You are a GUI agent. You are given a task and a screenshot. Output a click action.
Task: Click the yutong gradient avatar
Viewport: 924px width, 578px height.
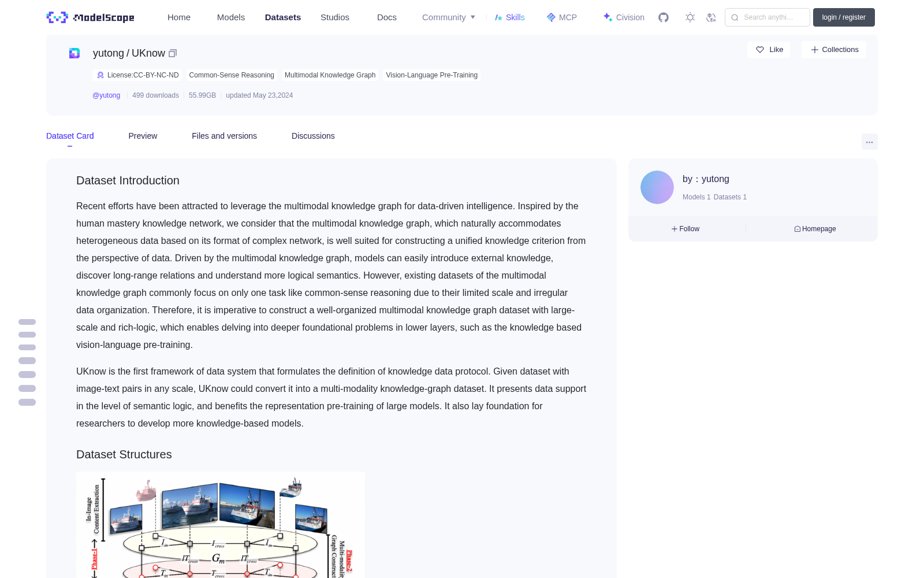click(x=657, y=187)
